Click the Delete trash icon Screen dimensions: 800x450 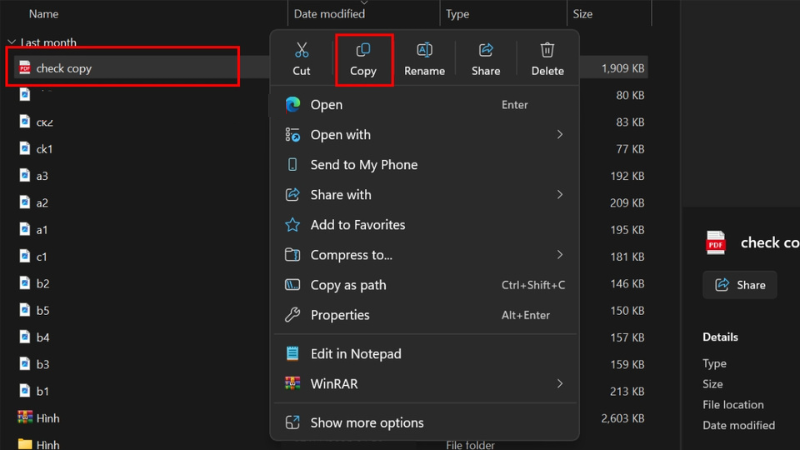(547, 50)
